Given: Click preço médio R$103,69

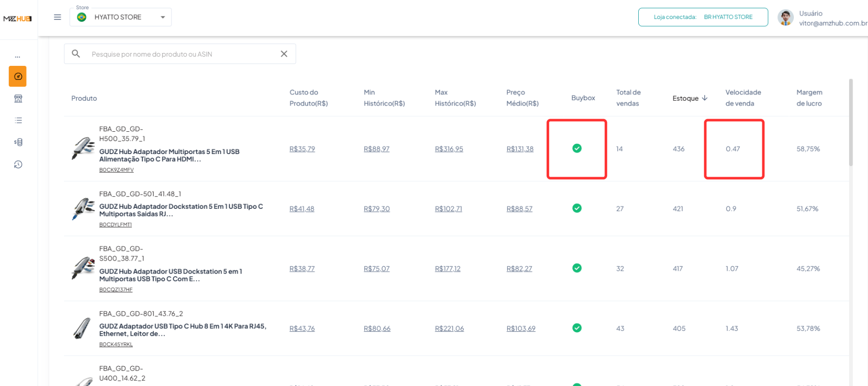Looking at the screenshot, I should click(521, 328).
